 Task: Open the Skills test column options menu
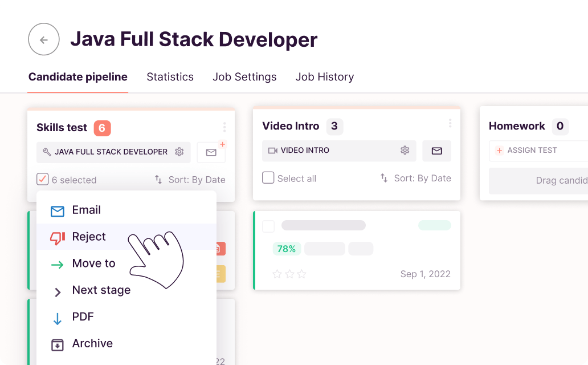pyautogui.click(x=224, y=127)
